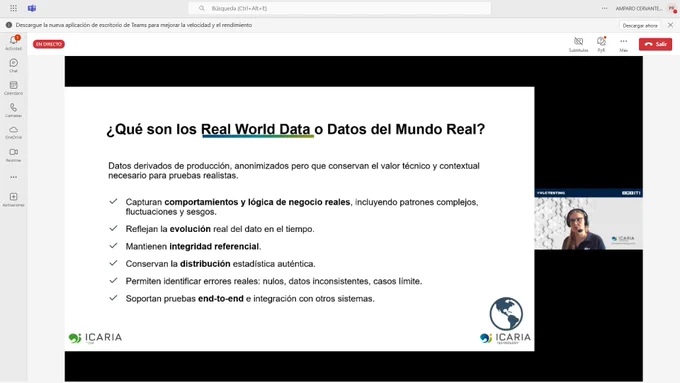This screenshot has height=383, width=680.
Task: Click the presenter webcam video thumbnail
Action: (588, 219)
